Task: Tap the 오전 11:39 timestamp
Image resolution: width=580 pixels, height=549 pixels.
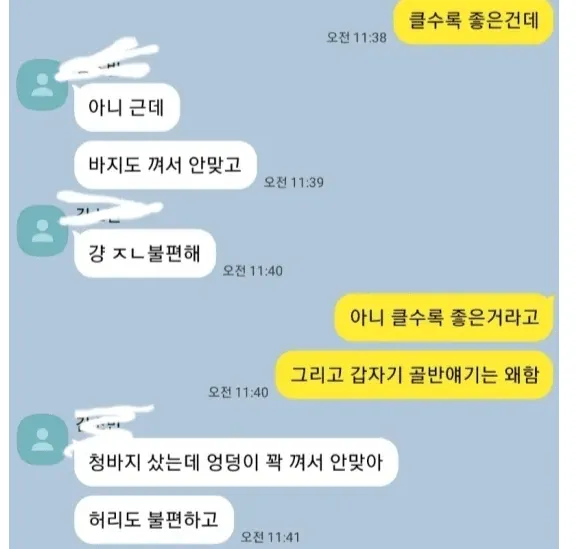Action: (x=294, y=182)
